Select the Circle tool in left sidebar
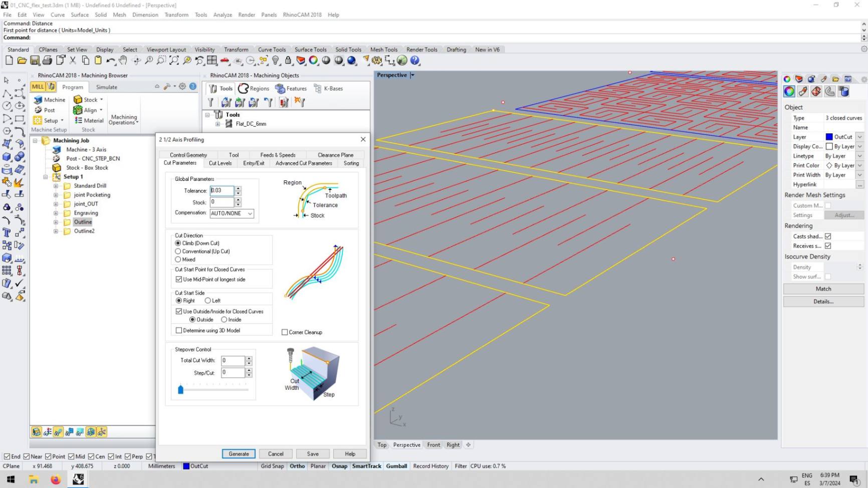868x488 pixels. pyautogui.click(x=7, y=106)
